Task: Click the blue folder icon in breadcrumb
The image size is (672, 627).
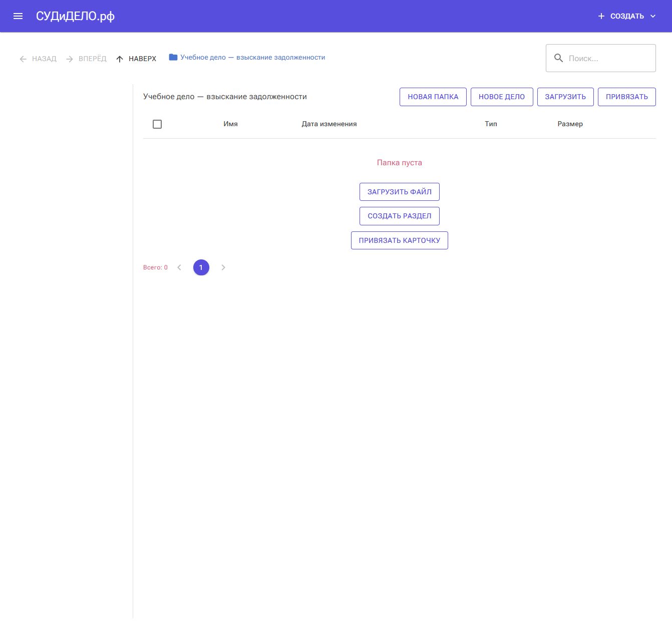Action: pyautogui.click(x=173, y=58)
